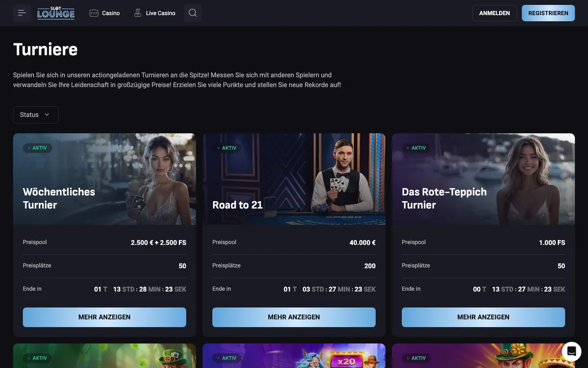Click the REGISTRIEREN sign-up button
588x368 pixels.
(548, 13)
